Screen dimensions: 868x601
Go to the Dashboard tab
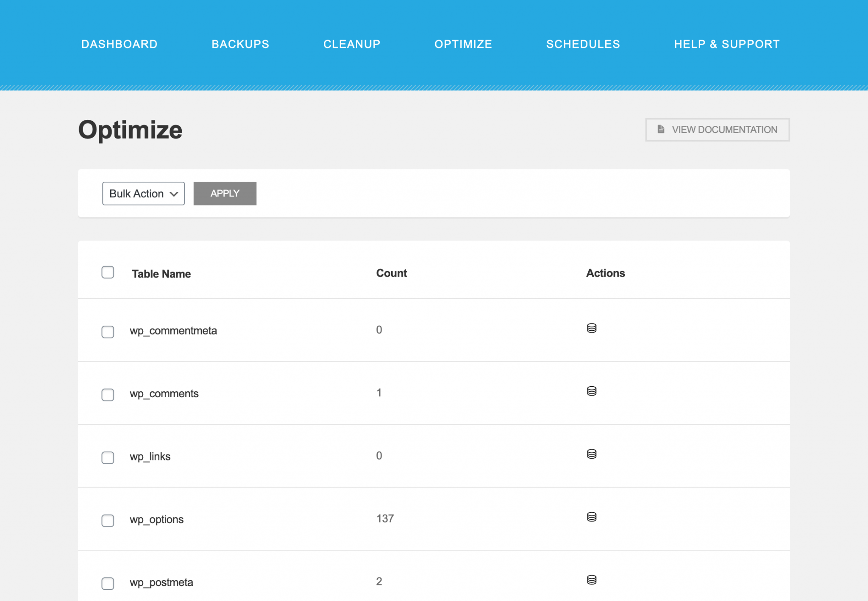119,44
